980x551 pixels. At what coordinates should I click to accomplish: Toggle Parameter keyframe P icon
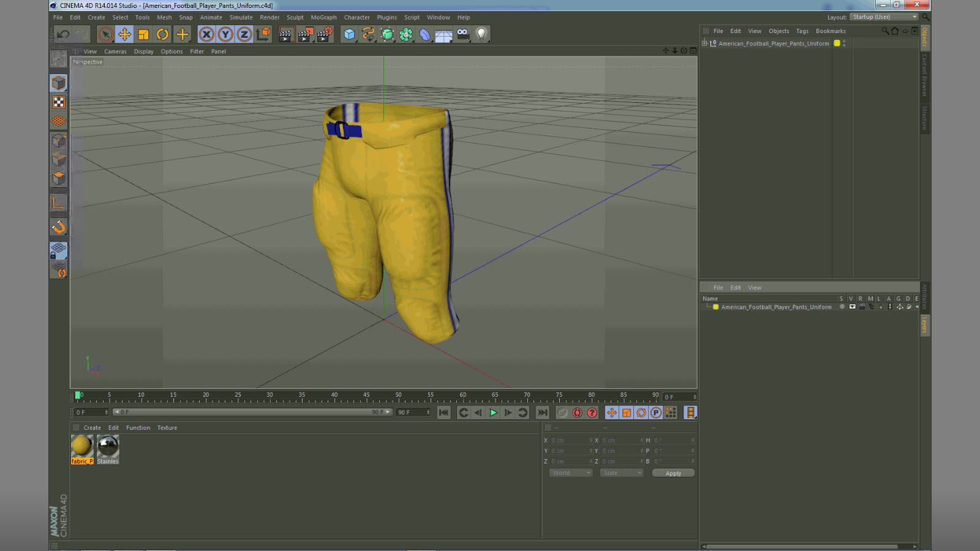click(655, 413)
